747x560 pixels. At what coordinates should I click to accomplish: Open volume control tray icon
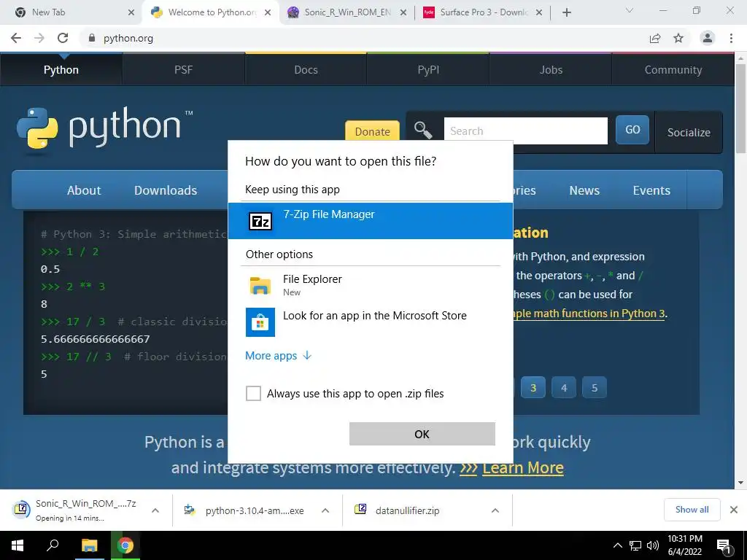click(653, 545)
